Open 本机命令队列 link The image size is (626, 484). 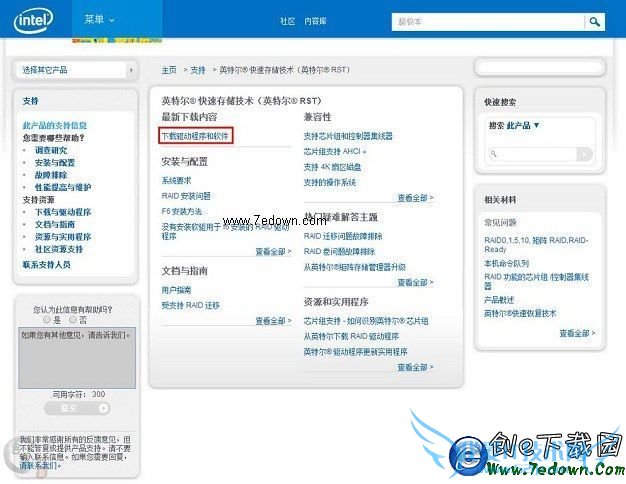click(x=507, y=264)
